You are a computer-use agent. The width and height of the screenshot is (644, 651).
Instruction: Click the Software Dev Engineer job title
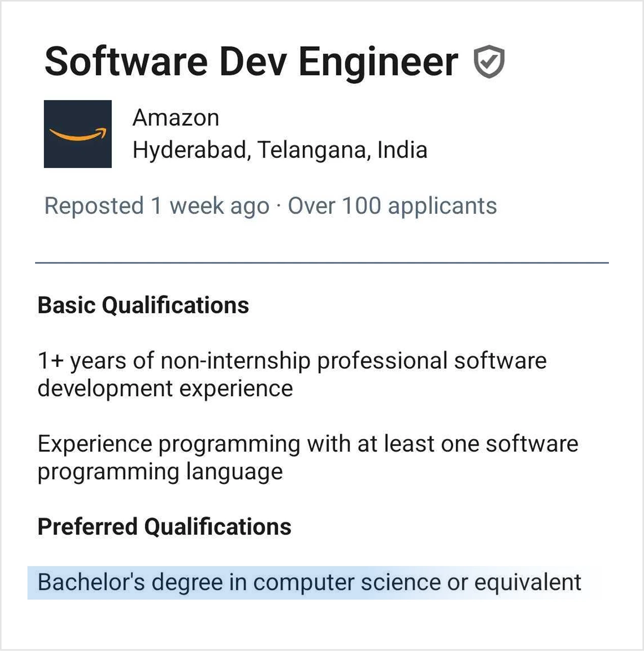pos(251,62)
